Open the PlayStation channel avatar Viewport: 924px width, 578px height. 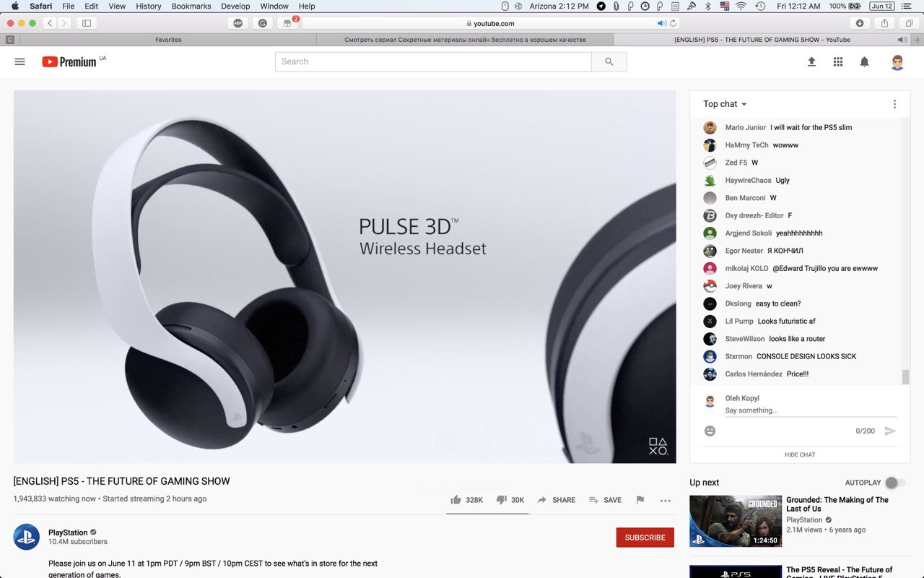pos(27,537)
